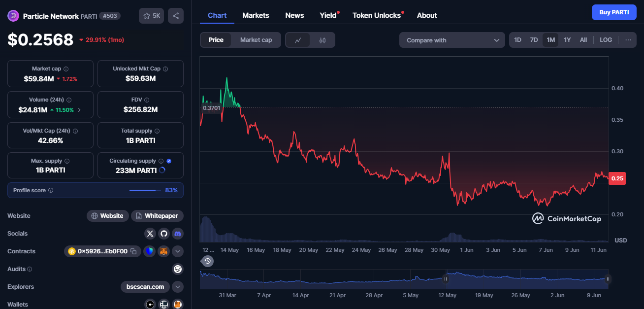Click the $256.82M FDV value
The width and height of the screenshot is (644, 309).
point(140,109)
